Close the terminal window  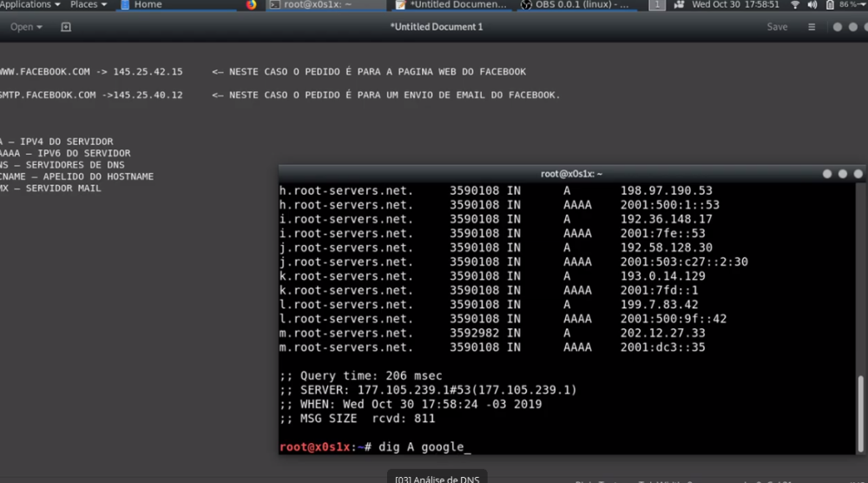858,174
